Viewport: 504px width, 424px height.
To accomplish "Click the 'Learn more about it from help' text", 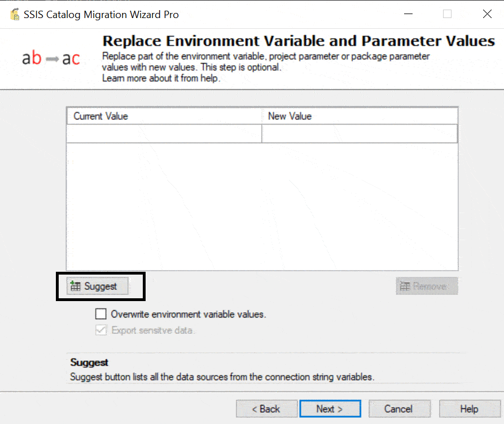I will pos(161,78).
